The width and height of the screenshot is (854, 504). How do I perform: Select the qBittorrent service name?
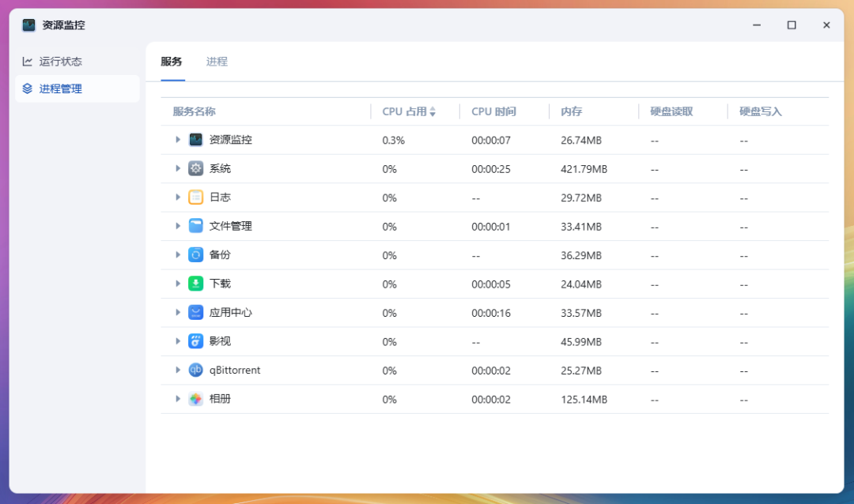[235, 370]
